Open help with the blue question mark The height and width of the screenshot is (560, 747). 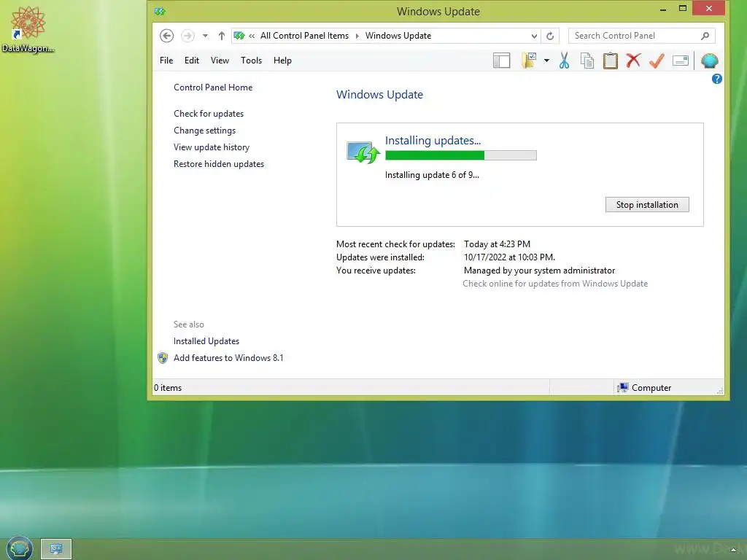coord(716,79)
